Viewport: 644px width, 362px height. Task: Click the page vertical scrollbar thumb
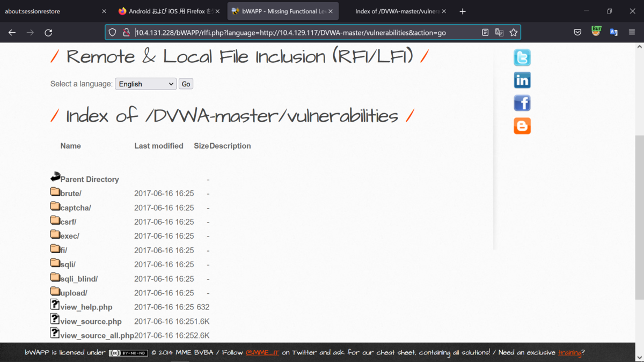639,217
